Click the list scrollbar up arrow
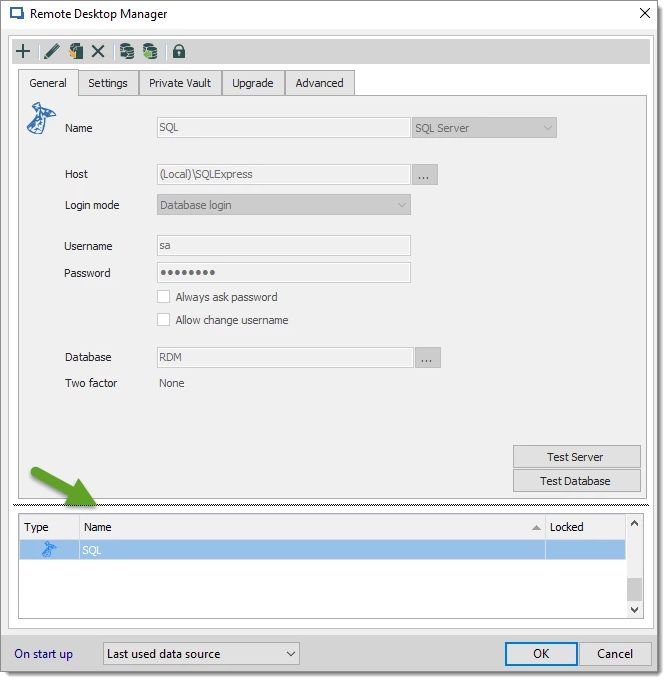The image size is (668, 682). point(637,525)
